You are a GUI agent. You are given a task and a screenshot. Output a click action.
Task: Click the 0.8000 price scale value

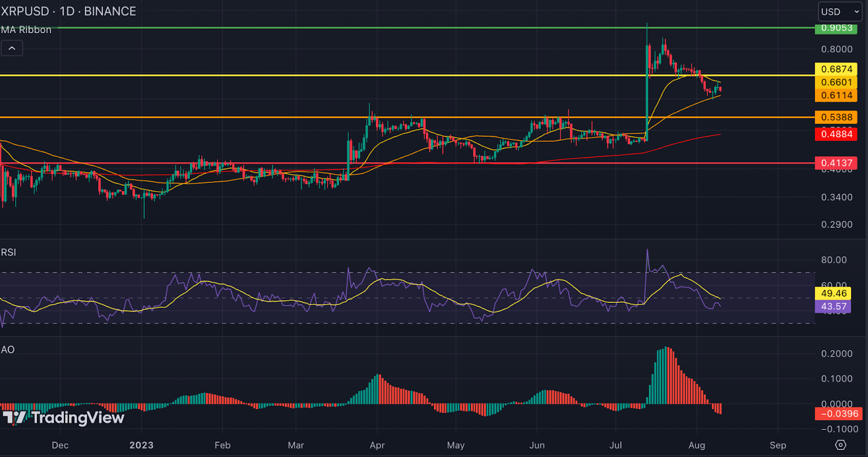(837, 49)
